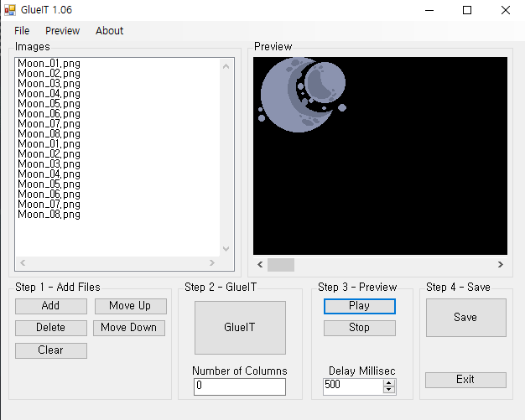Click the Move Up button
Image resolution: width=525 pixels, height=420 pixels.
tap(130, 306)
